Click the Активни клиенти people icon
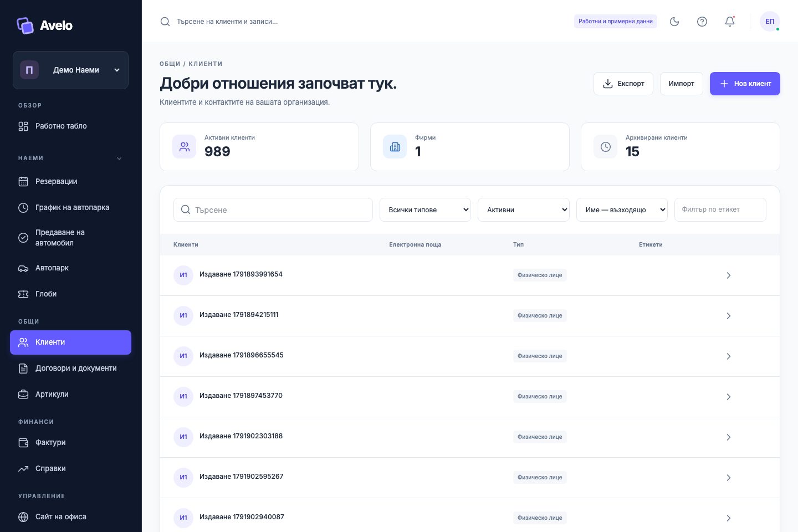The width and height of the screenshot is (798, 532). tap(185, 147)
